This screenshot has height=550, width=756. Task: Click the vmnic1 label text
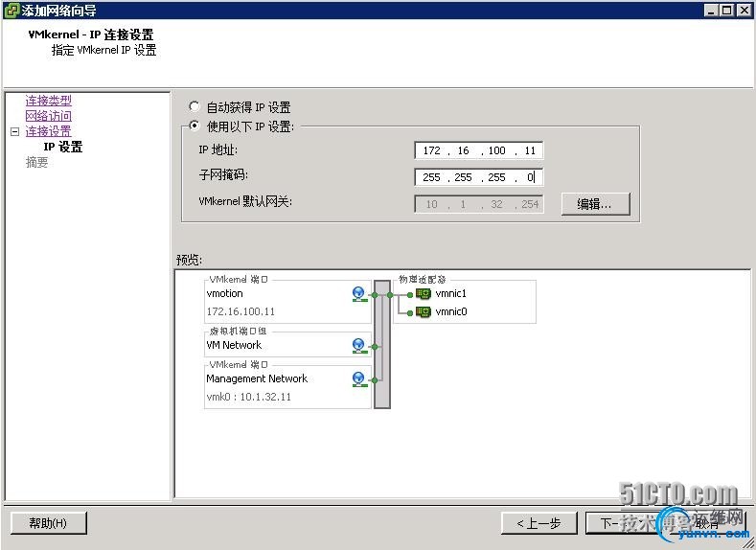click(450, 293)
